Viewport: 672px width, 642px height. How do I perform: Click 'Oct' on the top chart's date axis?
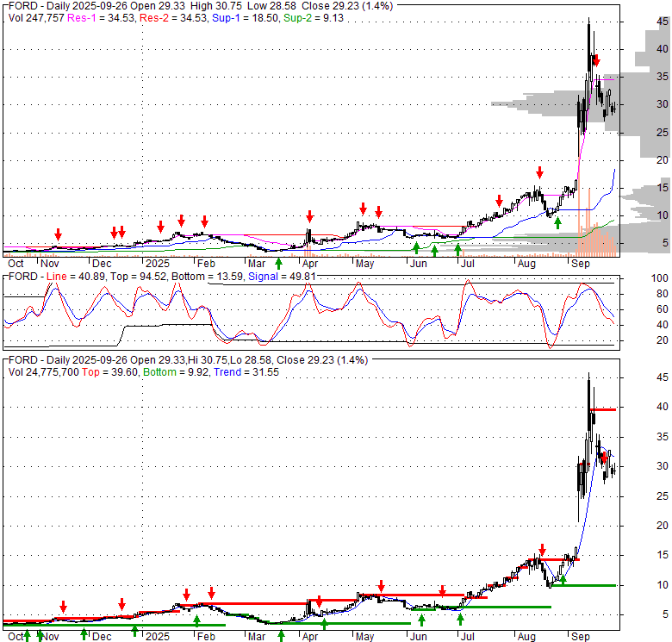click(x=16, y=264)
